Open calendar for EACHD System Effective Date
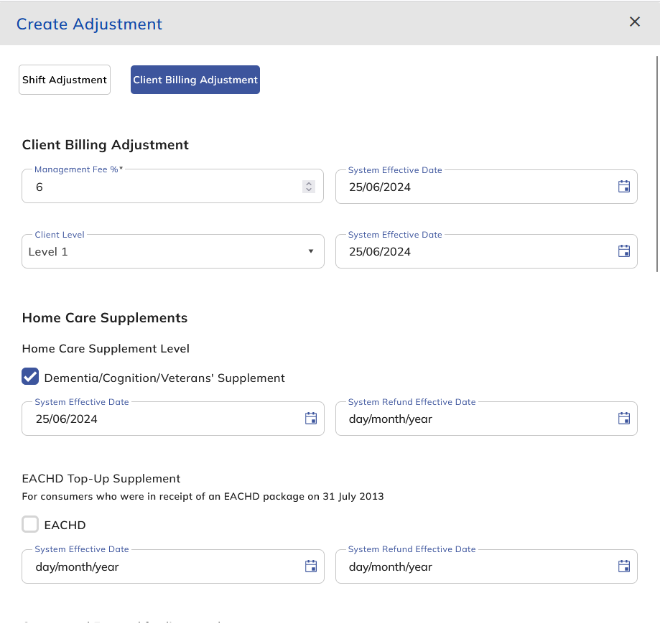The height and width of the screenshot is (644, 660). 311,566
